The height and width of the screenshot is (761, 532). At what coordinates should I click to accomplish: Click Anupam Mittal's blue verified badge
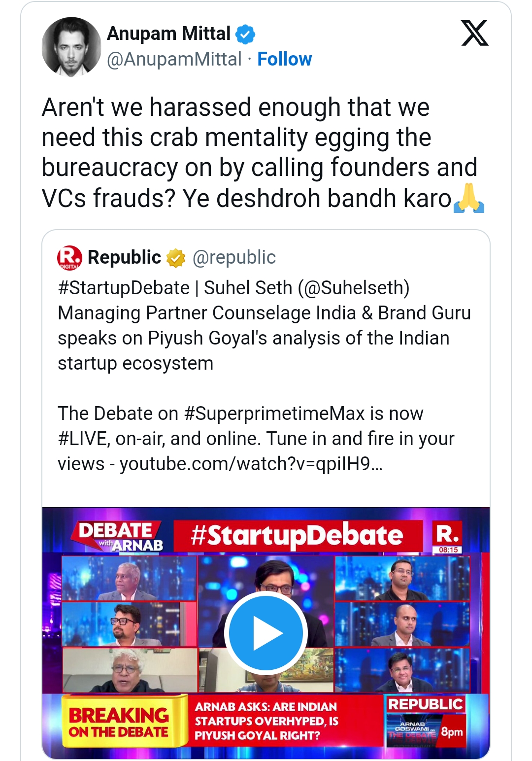click(x=245, y=35)
